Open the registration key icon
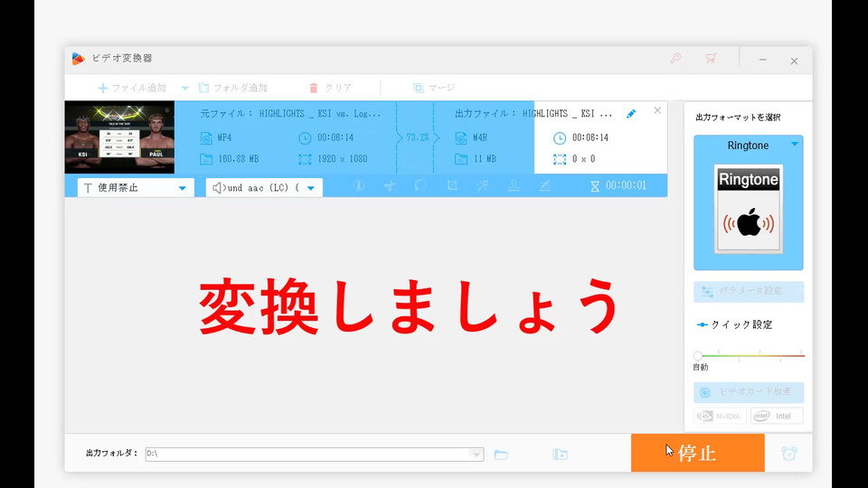 point(675,58)
